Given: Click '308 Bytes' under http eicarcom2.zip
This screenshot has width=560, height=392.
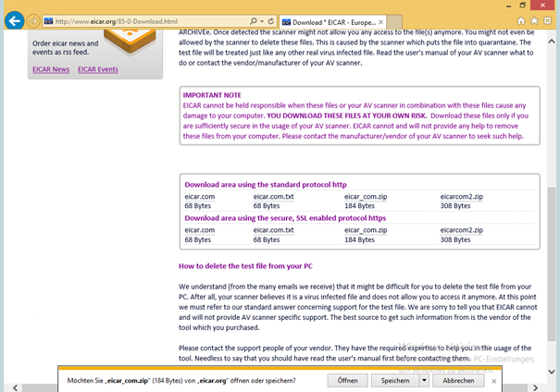Looking at the screenshot, I should 455,206.
